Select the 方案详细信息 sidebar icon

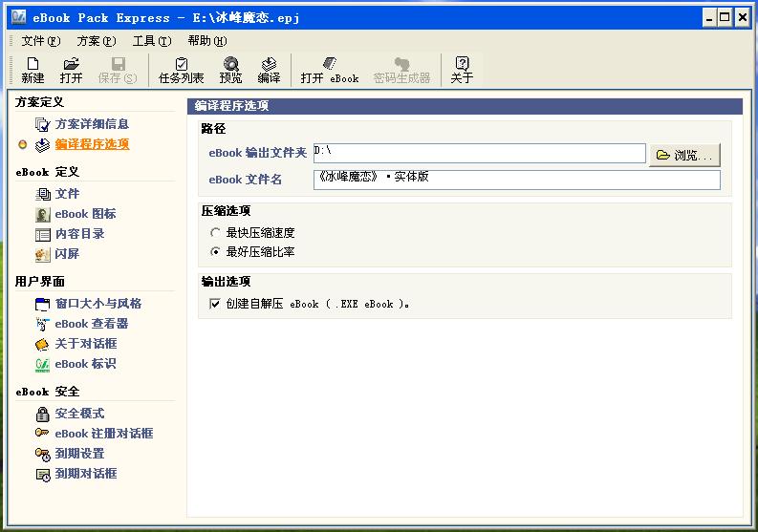pyautogui.click(x=43, y=125)
